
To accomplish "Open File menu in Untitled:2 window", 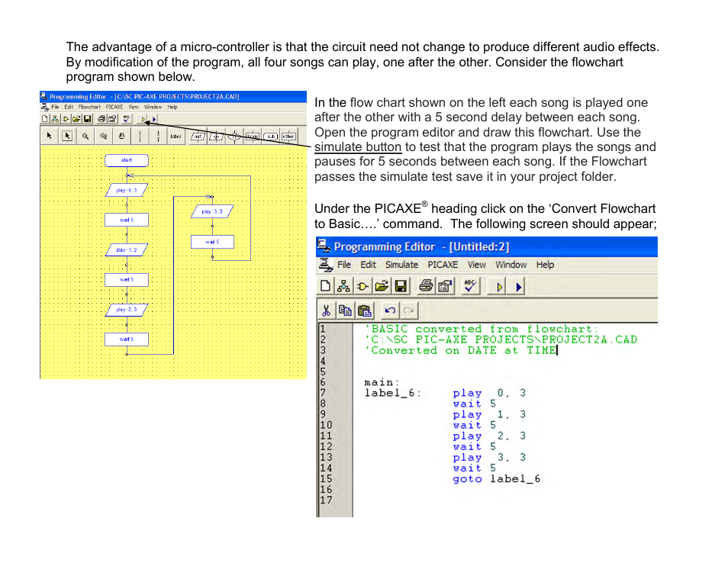I will pyautogui.click(x=344, y=265).
